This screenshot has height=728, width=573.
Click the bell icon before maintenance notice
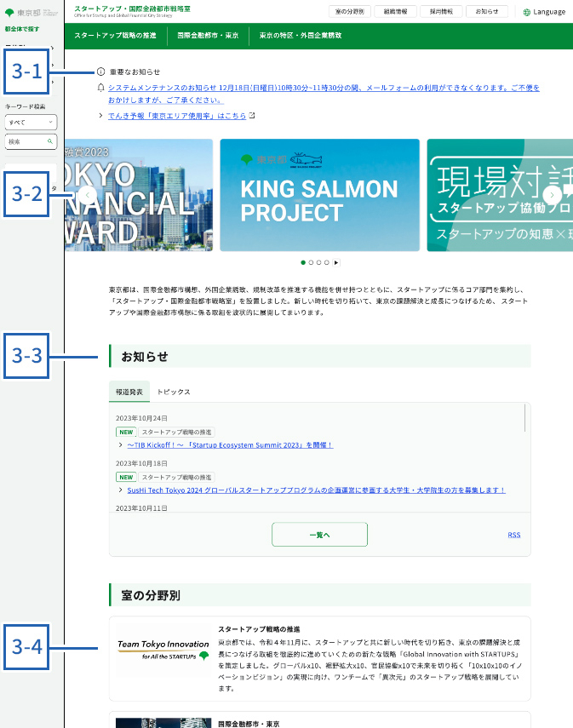100,88
